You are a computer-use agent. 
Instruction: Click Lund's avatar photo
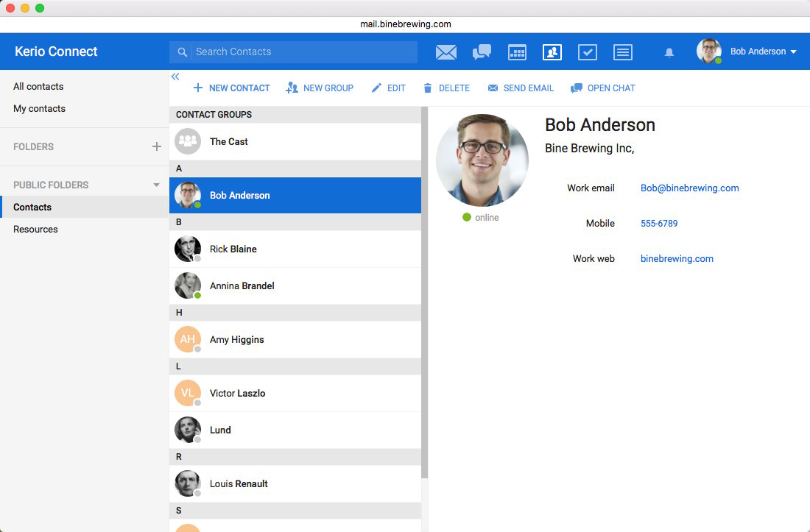coord(188,430)
